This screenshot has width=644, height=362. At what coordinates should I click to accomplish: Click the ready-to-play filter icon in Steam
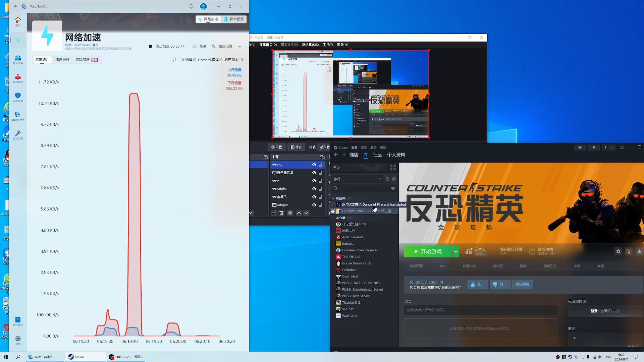(x=394, y=179)
